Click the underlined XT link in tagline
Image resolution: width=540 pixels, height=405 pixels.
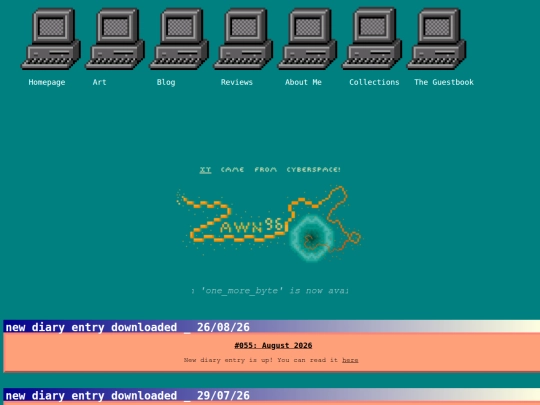pos(205,170)
